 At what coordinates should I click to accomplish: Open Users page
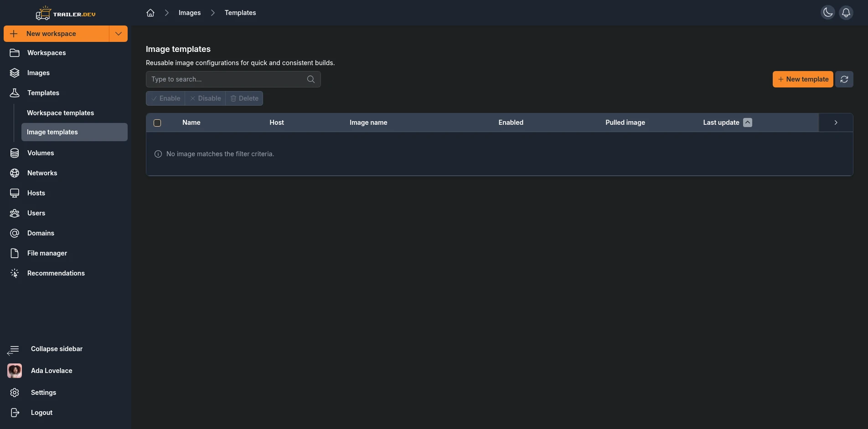(66, 213)
